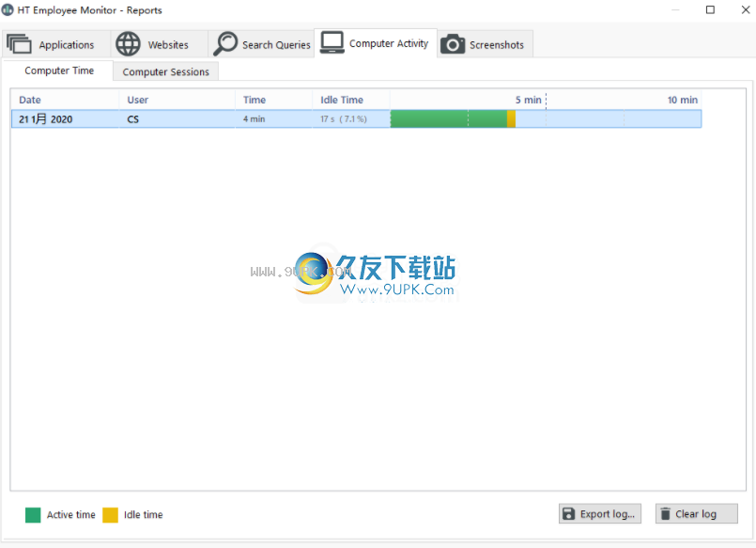Click the Clear log button
756x548 pixels.
click(696, 514)
